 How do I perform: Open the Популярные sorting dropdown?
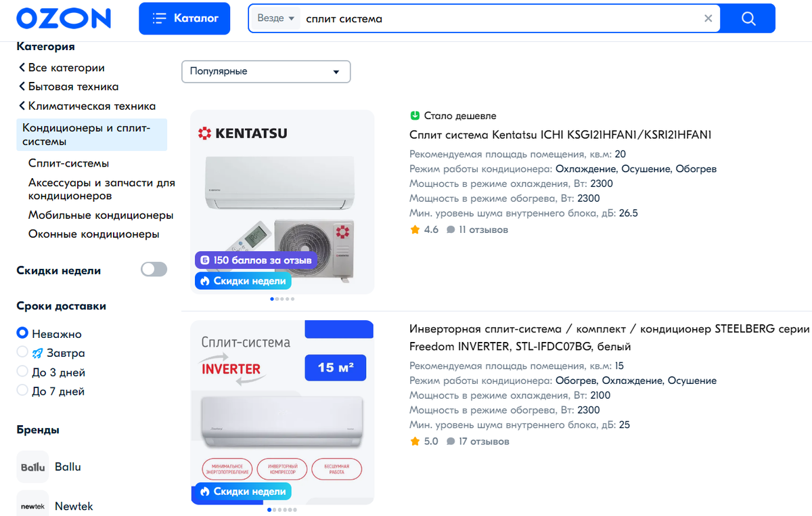coord(265,71)
